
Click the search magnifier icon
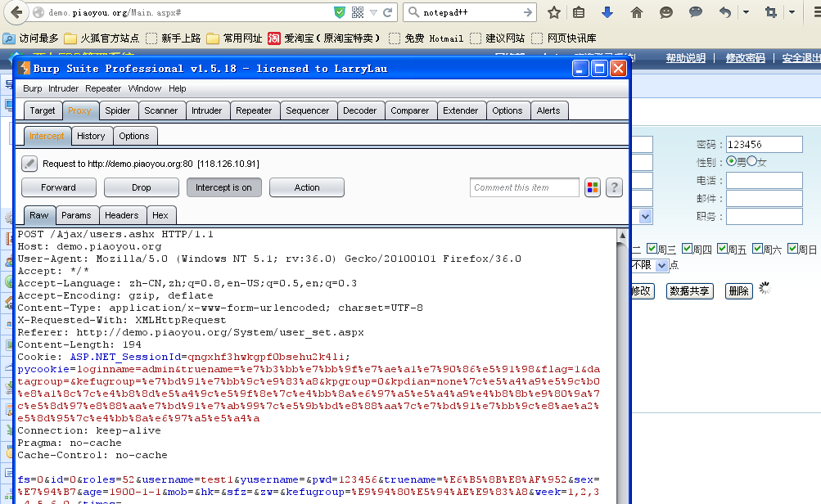413,12
